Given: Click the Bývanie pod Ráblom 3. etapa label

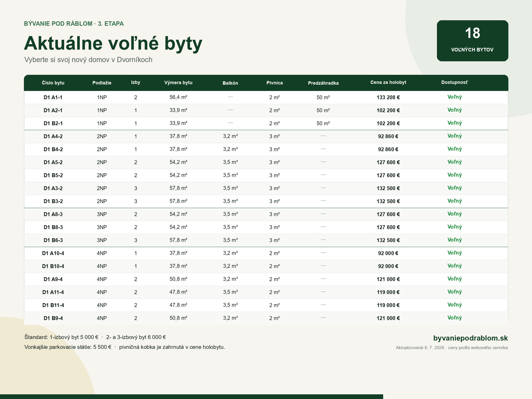Looking at the screenshot, I should point(74,24).
